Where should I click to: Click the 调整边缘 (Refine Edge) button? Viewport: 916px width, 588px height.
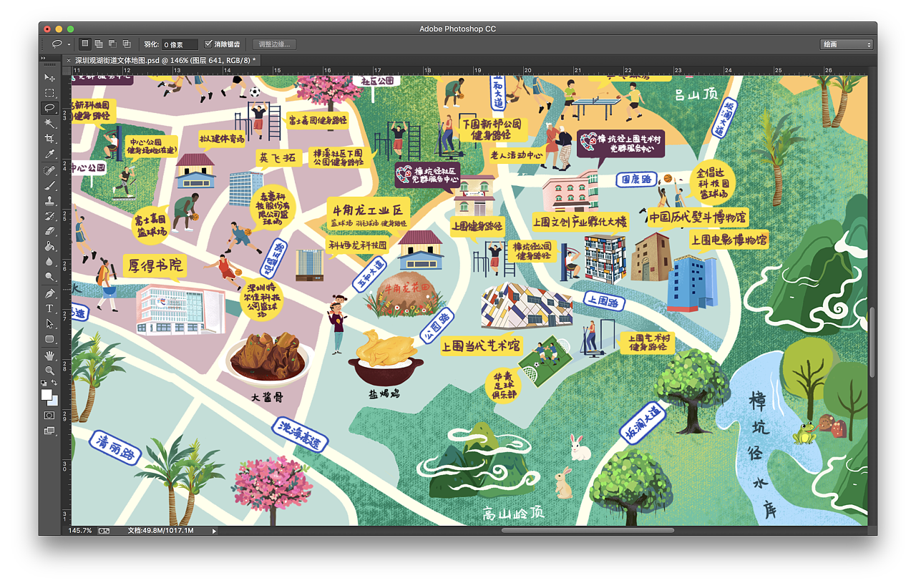click(x=274, y=44)
